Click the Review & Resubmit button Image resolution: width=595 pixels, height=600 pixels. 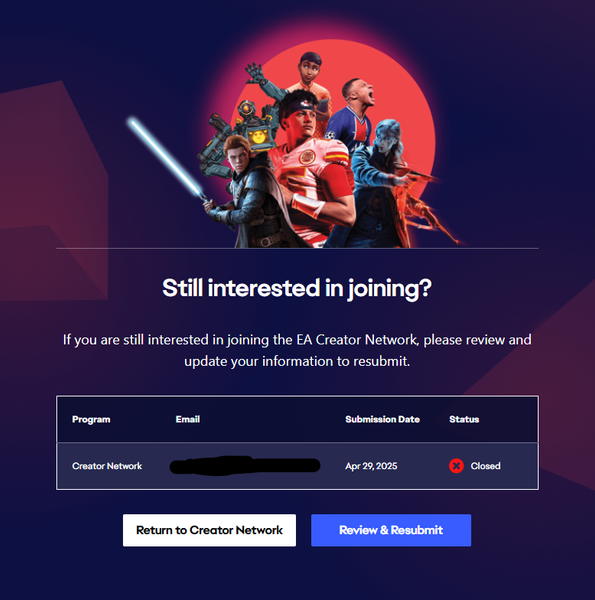(x=391, y=530)
